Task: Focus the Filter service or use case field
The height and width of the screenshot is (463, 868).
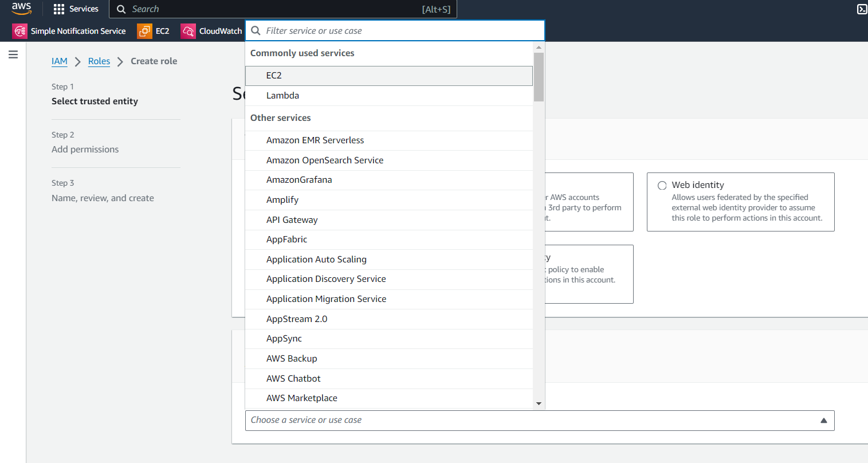Action: [x=395, y=31]
